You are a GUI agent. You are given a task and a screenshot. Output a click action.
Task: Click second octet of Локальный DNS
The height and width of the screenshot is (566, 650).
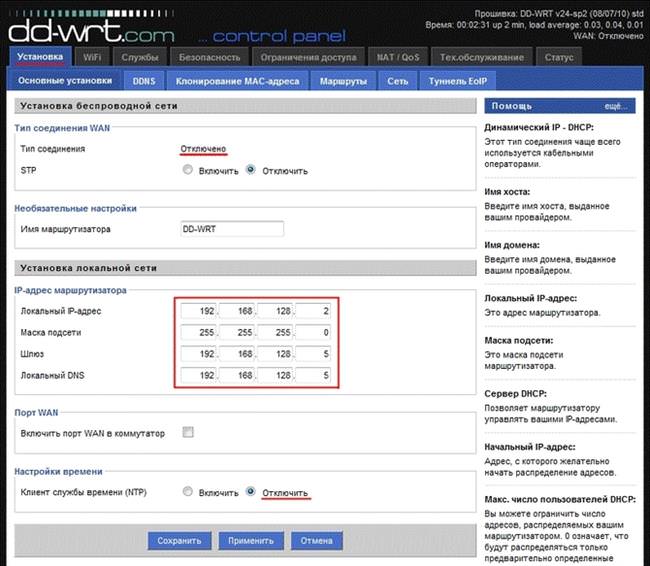tap(237, 375)
